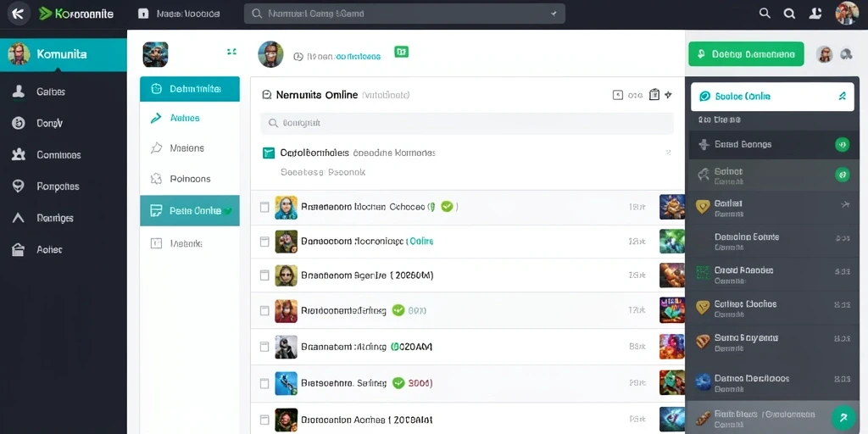
Task: Expand the white Online selector in right panel
Action: coord(772,97)
